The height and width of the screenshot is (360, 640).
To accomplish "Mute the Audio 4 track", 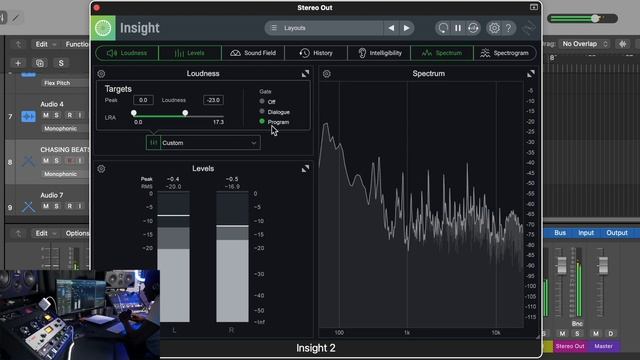I will coord(46,116).
